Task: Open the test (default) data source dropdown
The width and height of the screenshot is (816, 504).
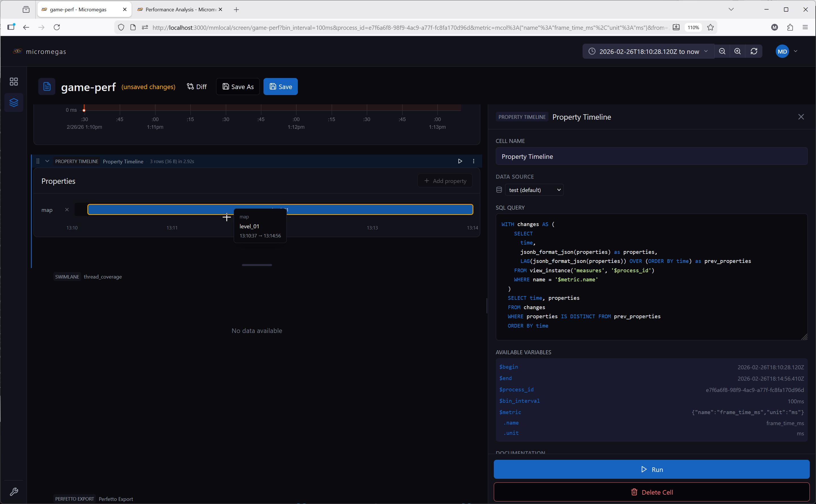Action: coord(534,190)
